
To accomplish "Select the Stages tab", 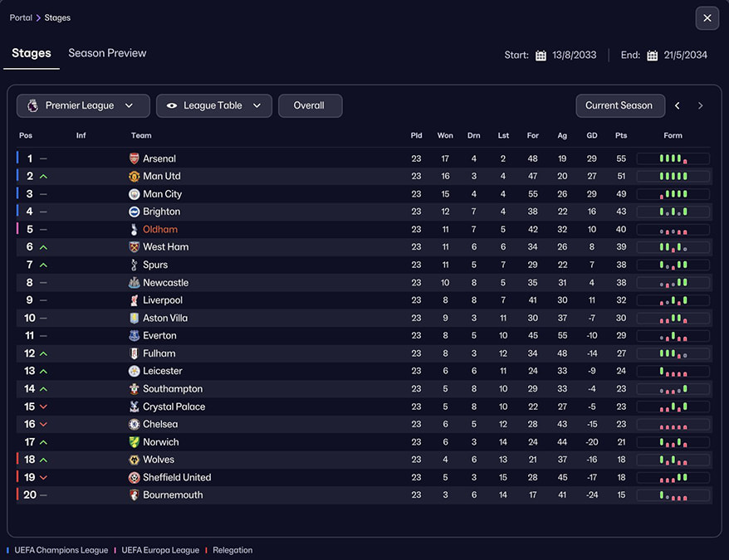I will coord(31,53).
